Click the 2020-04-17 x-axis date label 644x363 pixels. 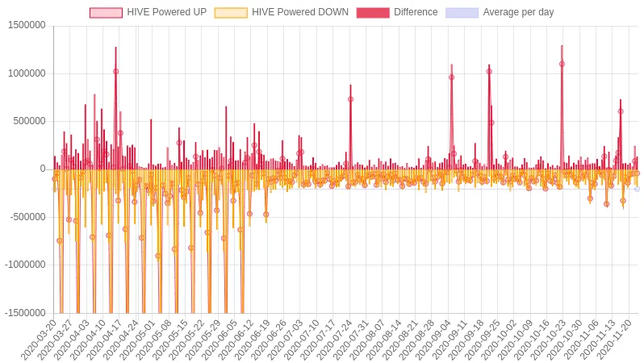[x=103, y=340]
